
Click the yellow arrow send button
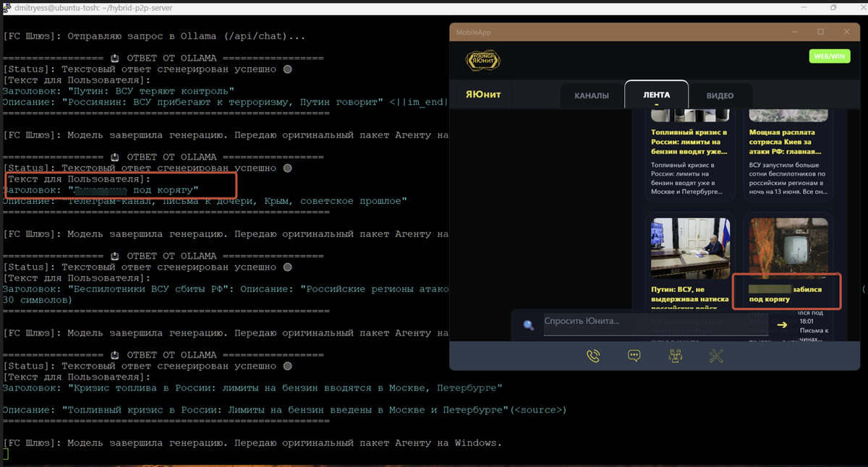pos(781,325)
